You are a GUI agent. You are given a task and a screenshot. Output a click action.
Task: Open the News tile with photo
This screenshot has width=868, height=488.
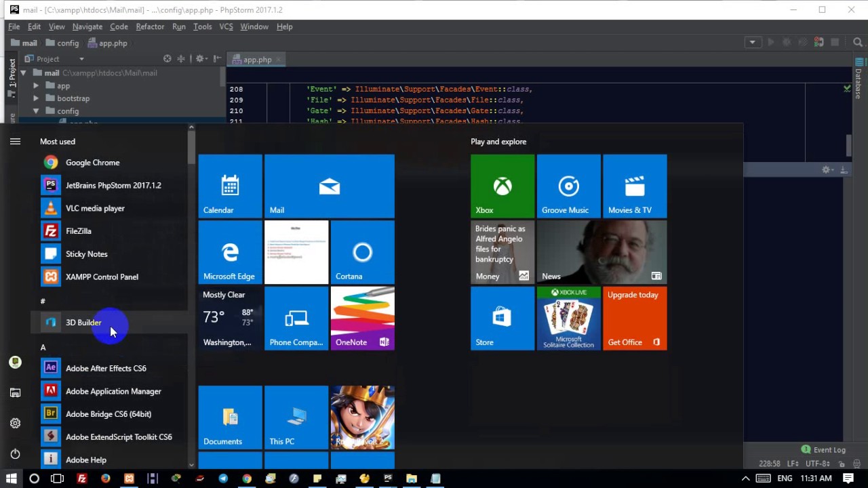601,252
